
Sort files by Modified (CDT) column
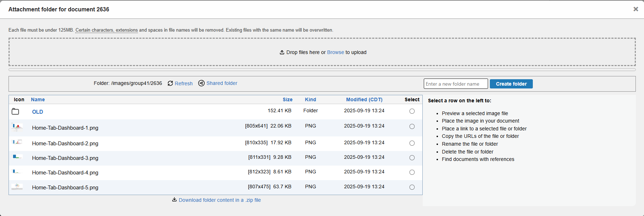tap(364, 99)
